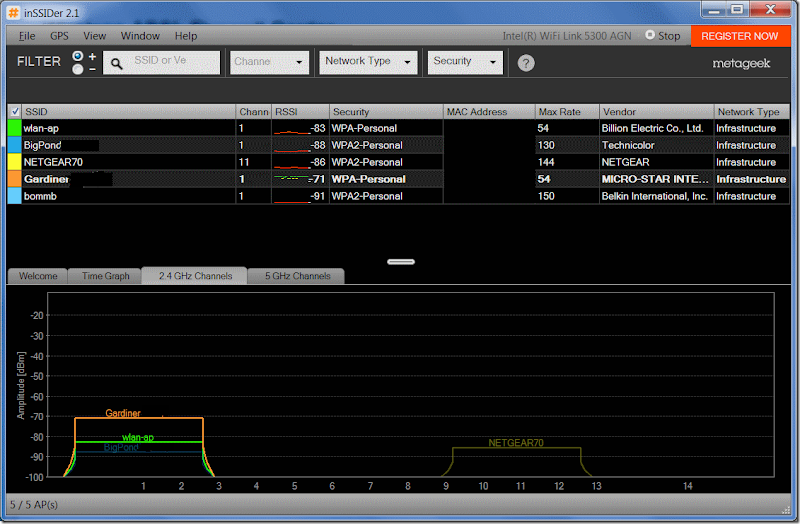Select the minus filter radio button

78,69
